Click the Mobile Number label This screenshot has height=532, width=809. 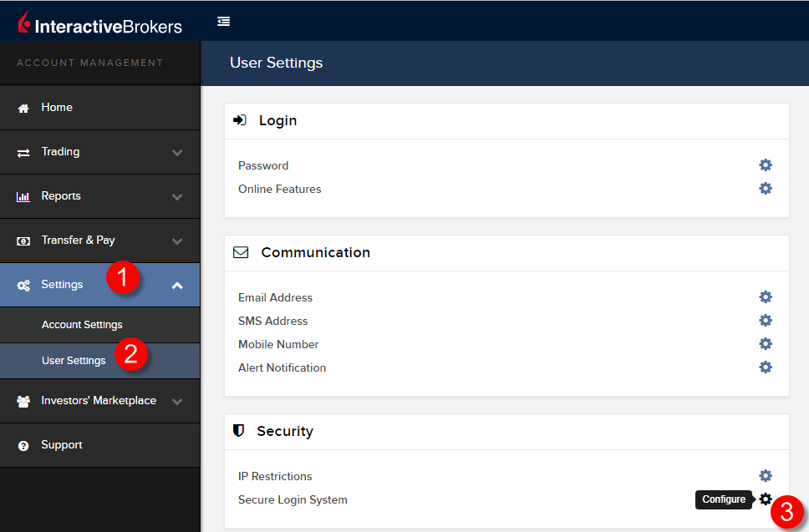278,344
